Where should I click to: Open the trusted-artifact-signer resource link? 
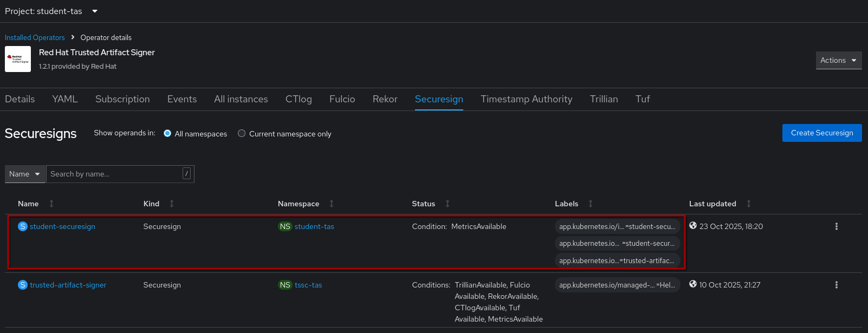pyautogui.click(x=68, y=285)
